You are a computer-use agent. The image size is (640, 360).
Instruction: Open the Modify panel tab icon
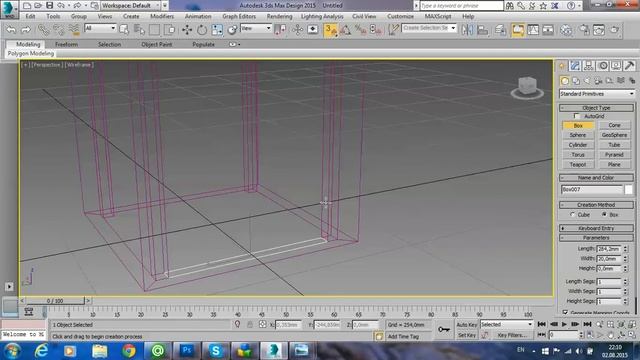pyautogui.click(x=576, y=65)
